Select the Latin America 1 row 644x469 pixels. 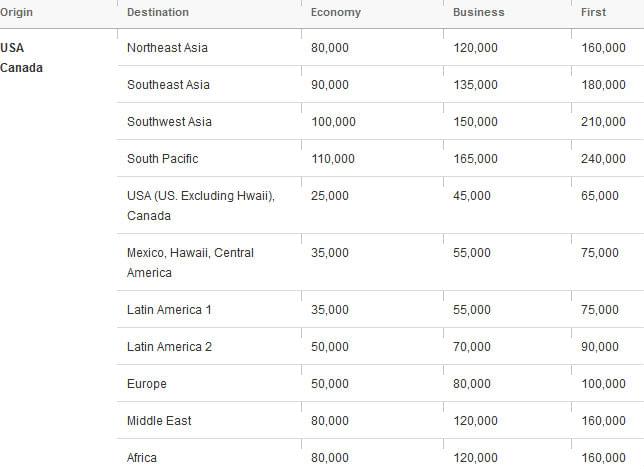click(x=380, y=310)
